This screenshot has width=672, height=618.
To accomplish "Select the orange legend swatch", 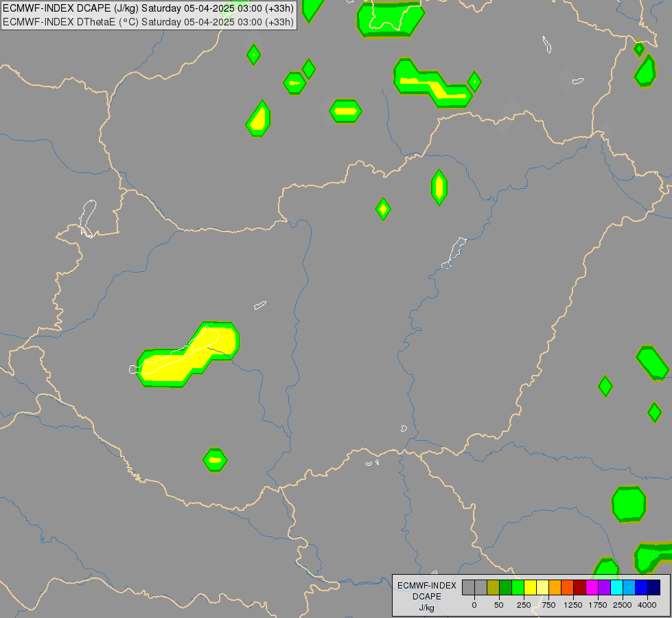I will pos(555,588).
